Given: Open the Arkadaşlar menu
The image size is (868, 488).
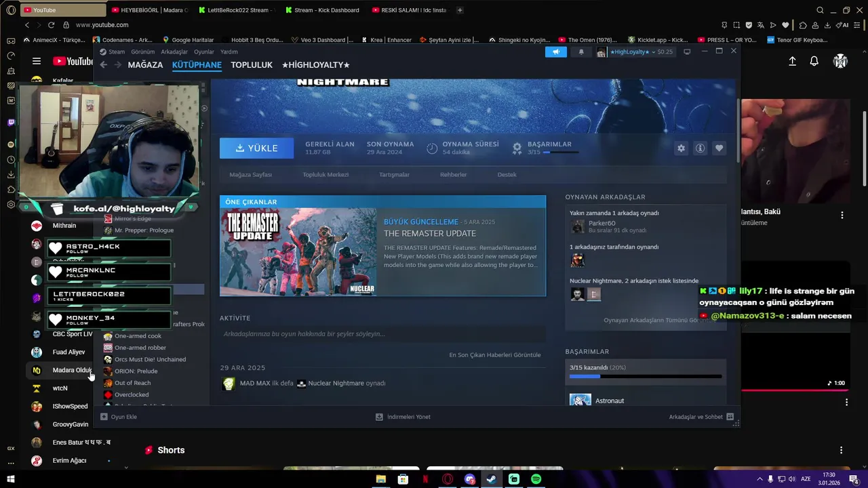Looking at the screenshot, I should [x=174, y=52].
